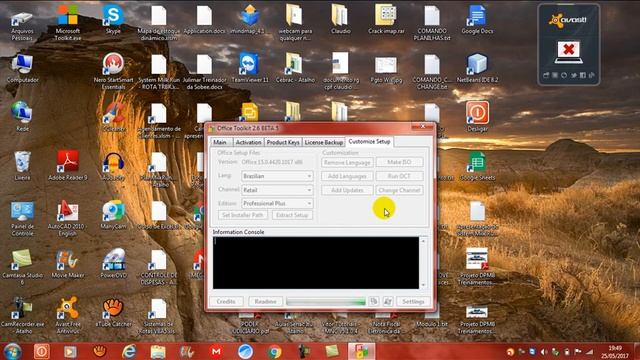Image resolution: width=640 pixels, height=360 pixels.
Task: Select the CamRecorder.exe Atalho icon
Action: pos(22,315)
